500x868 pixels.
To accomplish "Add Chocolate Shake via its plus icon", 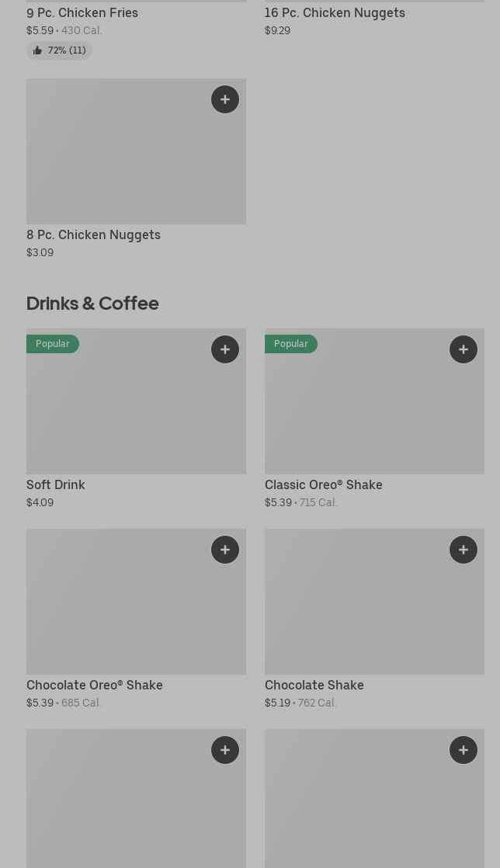I will [x=464, y=550].
